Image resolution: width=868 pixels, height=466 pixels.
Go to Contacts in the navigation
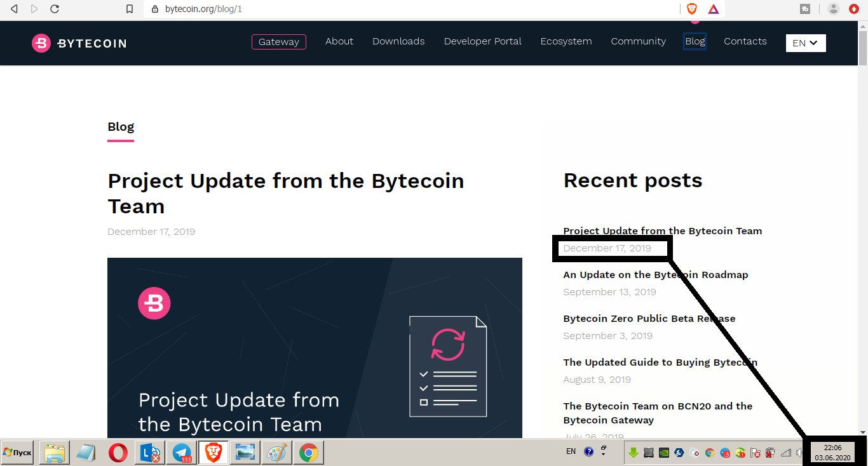745,41
